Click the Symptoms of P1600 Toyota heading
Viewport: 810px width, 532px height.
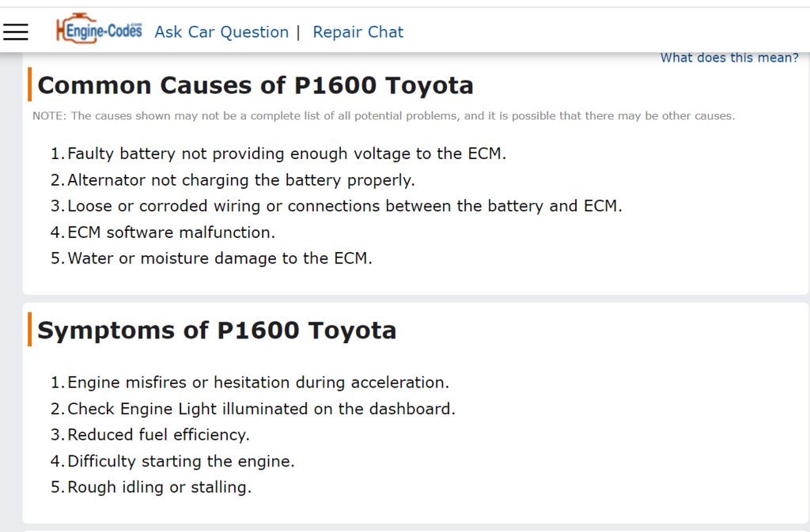[x=217, y=330]
